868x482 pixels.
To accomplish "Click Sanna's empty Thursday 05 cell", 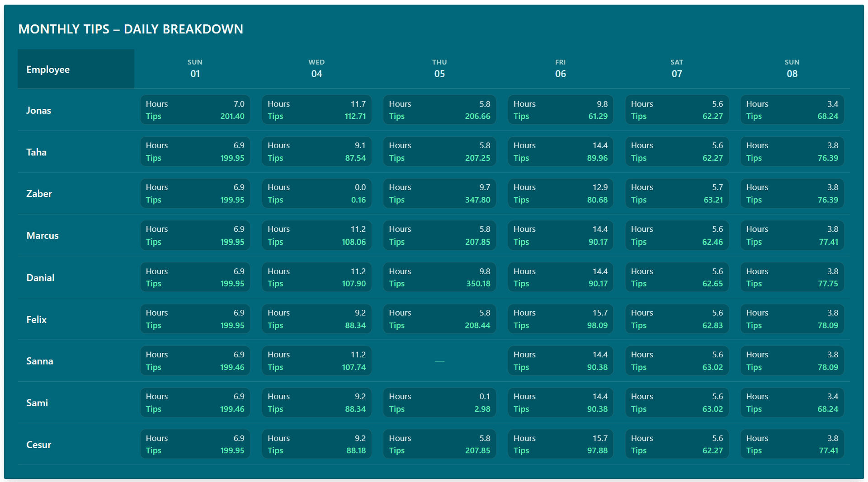I will (439, 361).
